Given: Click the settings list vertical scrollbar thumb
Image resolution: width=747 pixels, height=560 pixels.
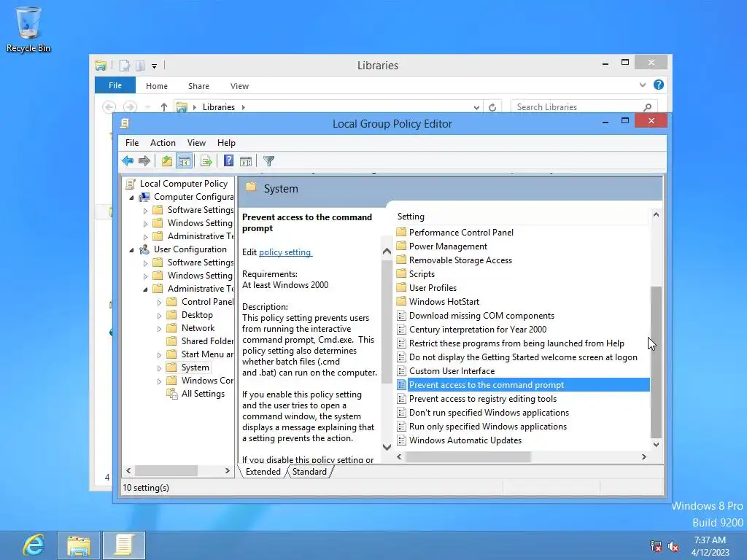Looking at the screenshot, I should 656,362.
